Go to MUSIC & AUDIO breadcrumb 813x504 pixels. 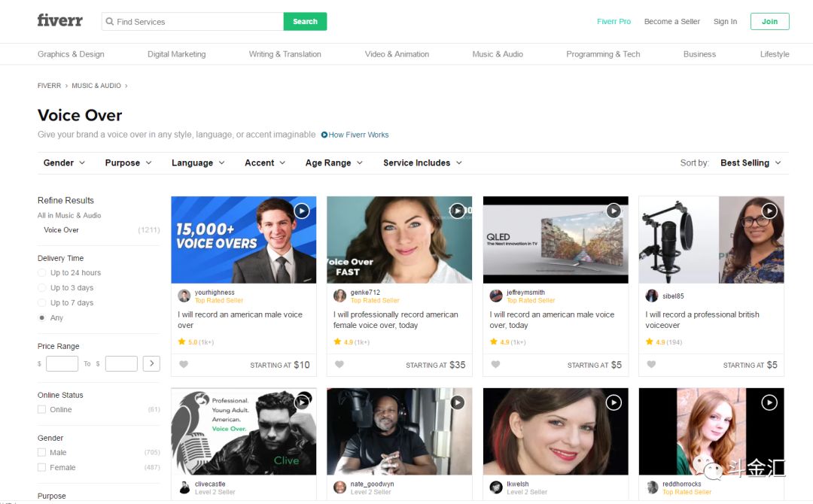pyautogui.click(x=96, y=86)
